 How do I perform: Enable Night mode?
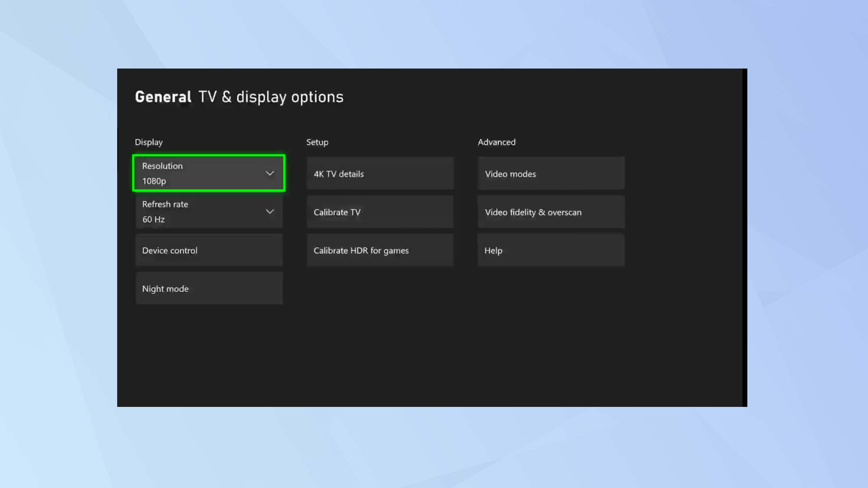tap(209, 288)
